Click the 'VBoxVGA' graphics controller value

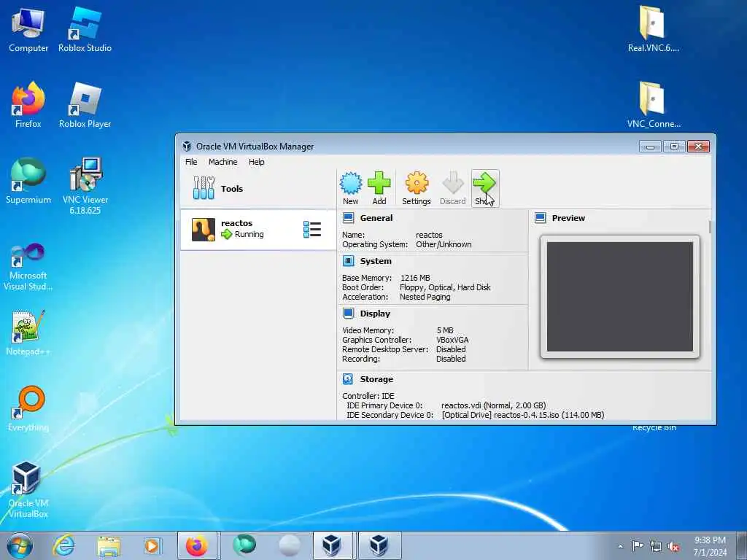452,340
